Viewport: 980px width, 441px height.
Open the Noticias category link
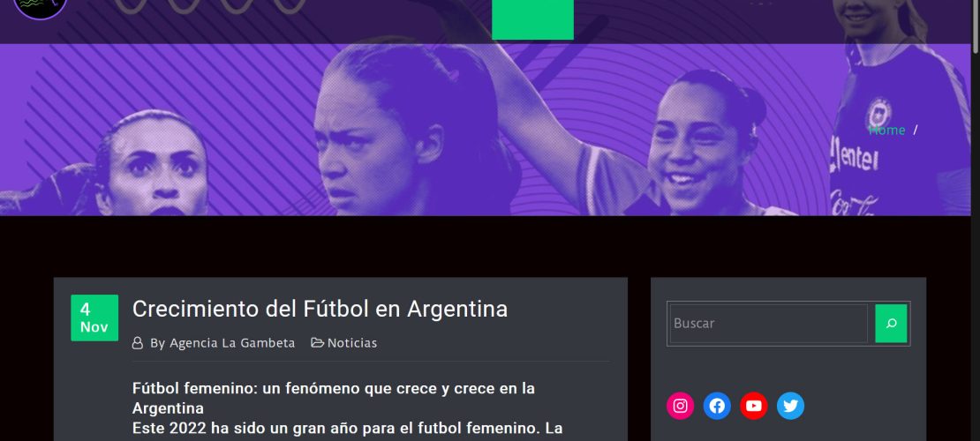pos(352,343)
